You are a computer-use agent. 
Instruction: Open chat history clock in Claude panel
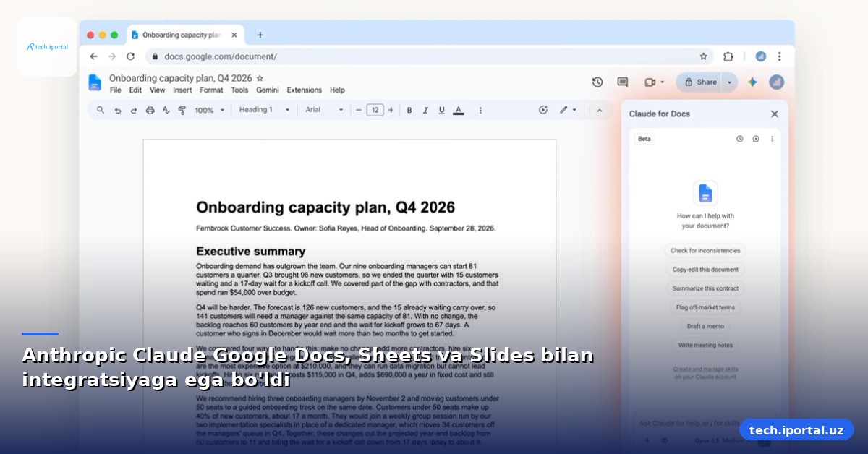739,139
